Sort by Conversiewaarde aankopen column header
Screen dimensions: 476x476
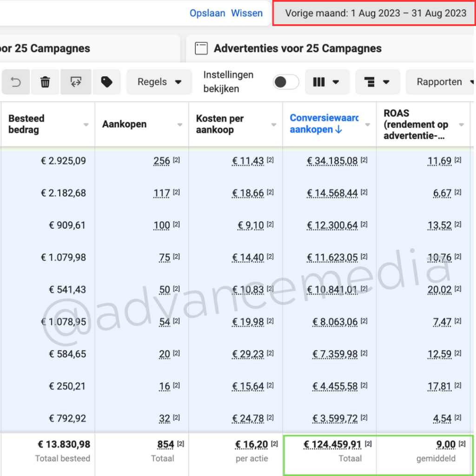[x=324, y=124]
